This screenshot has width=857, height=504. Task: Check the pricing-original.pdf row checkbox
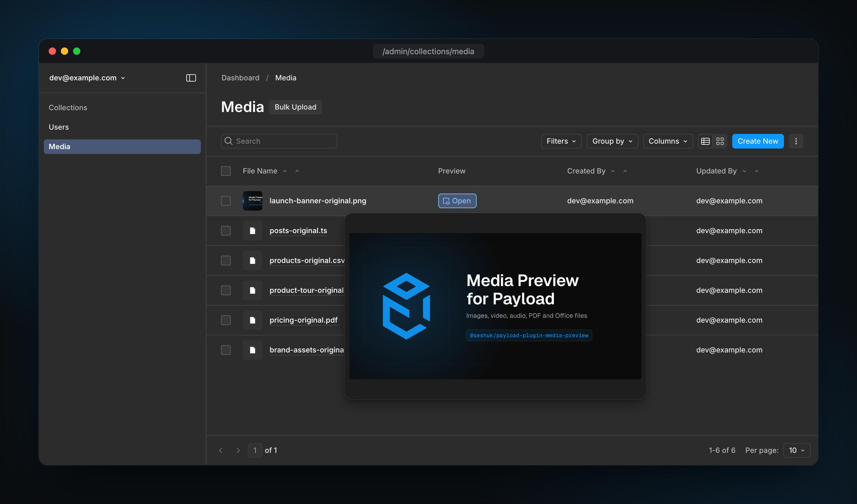(x=226, y=320)
